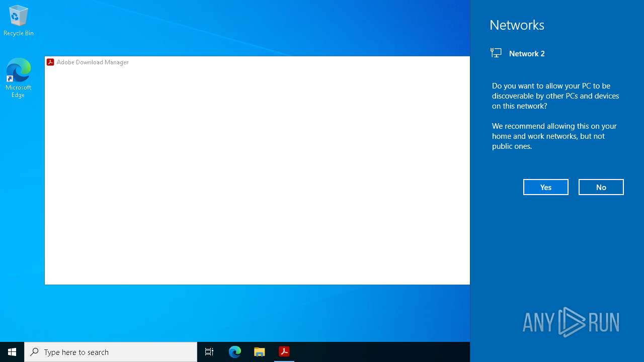Focus the 'Type here to search' box
The image size is (644, 362).
point(111,352)
